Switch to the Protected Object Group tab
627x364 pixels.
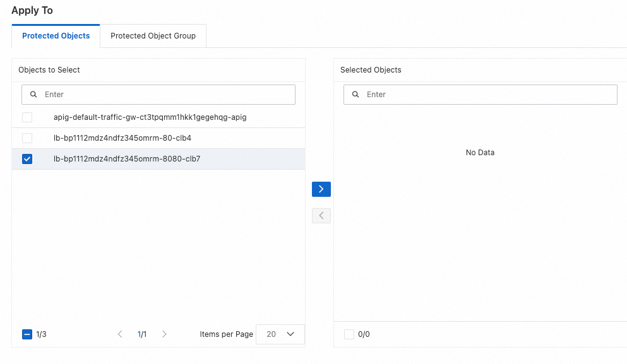tap(153, 36)
